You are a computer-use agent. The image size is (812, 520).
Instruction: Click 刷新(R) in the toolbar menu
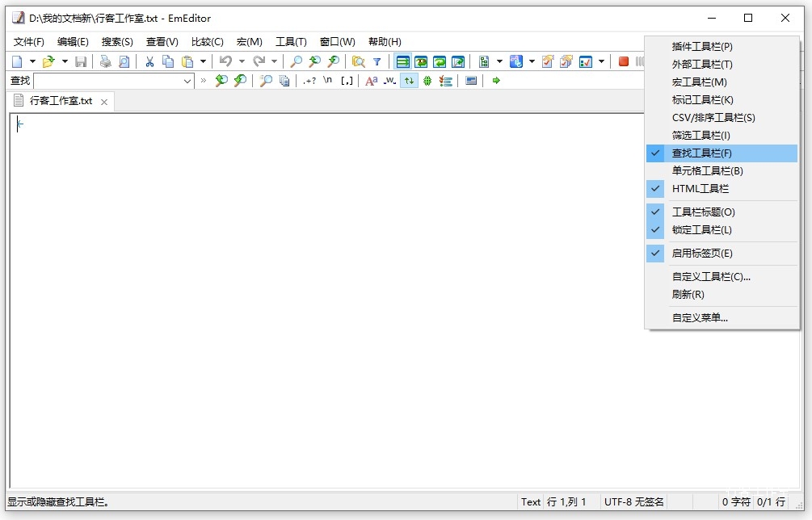722,295
